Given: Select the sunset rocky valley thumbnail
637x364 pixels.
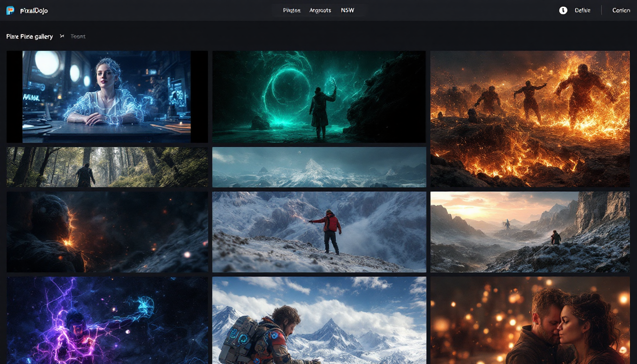Looking at the screenshot, I should tap(530, 232).
